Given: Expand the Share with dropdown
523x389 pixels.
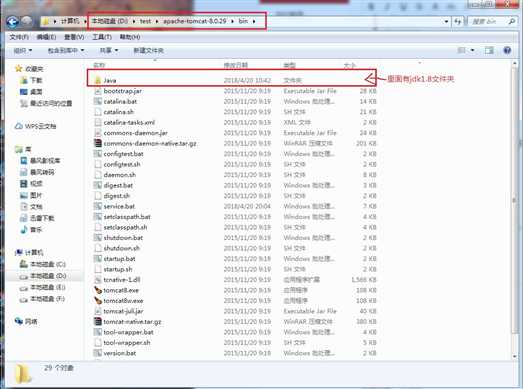Looking at the screenshot, I should (109, 50).
